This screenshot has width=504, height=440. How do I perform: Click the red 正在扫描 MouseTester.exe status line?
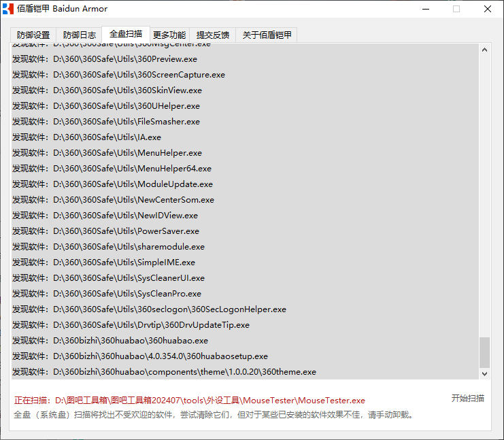point(190,401)
